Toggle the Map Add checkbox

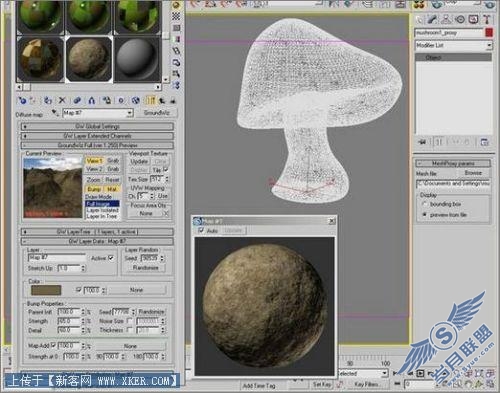pos(53,346)
